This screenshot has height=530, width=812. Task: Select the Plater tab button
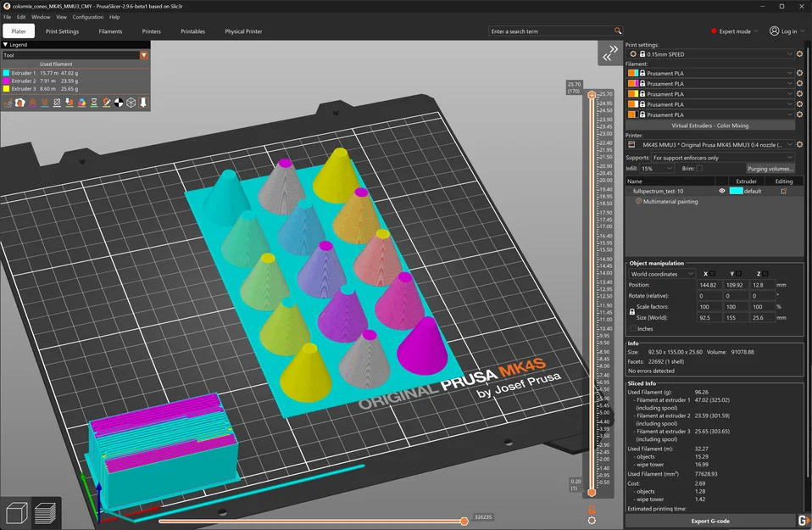tap(19, 31)
